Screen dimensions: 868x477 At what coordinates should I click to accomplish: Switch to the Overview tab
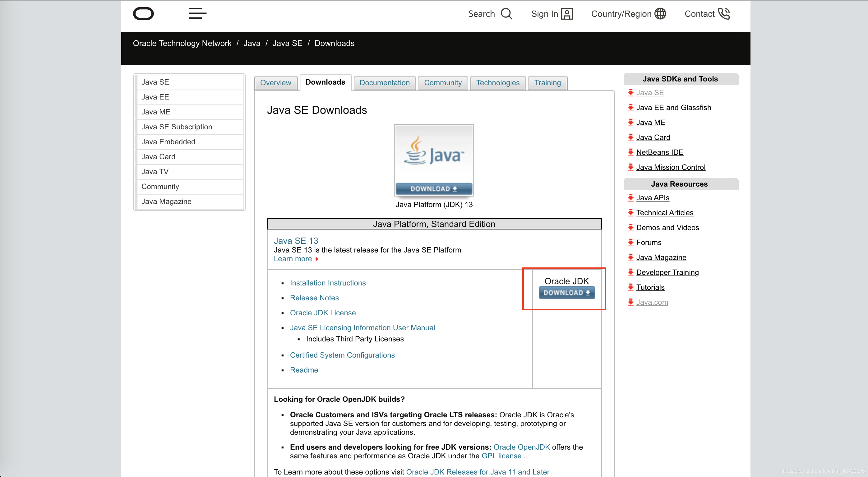(x=276, y=83)
